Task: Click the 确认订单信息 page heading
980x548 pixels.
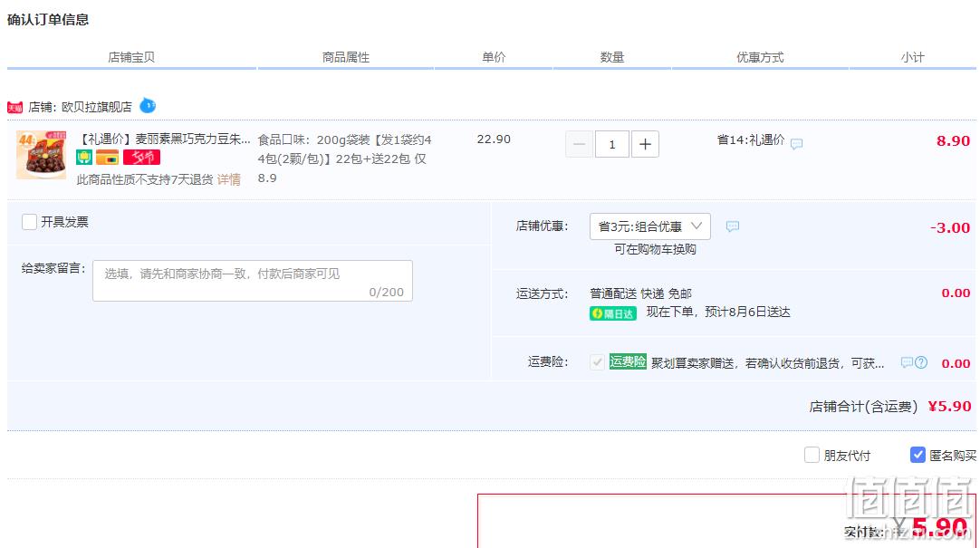Action: click(x=48, y=19)
